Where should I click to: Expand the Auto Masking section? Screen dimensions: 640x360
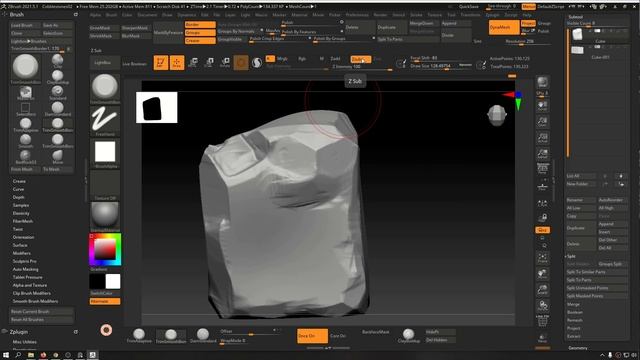pyautogui.click(x=25, y=269)
